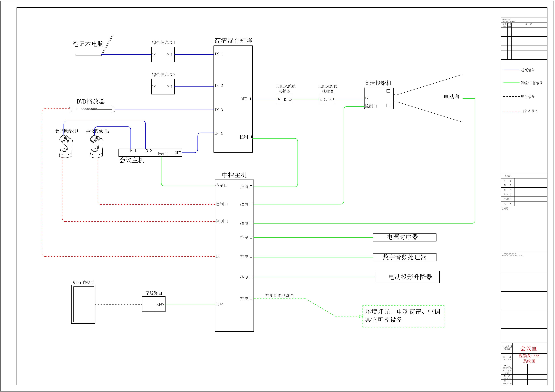Click the 会议摄像机1 label
This screenshot has height=392, width=555.
(x=67, y=131)
